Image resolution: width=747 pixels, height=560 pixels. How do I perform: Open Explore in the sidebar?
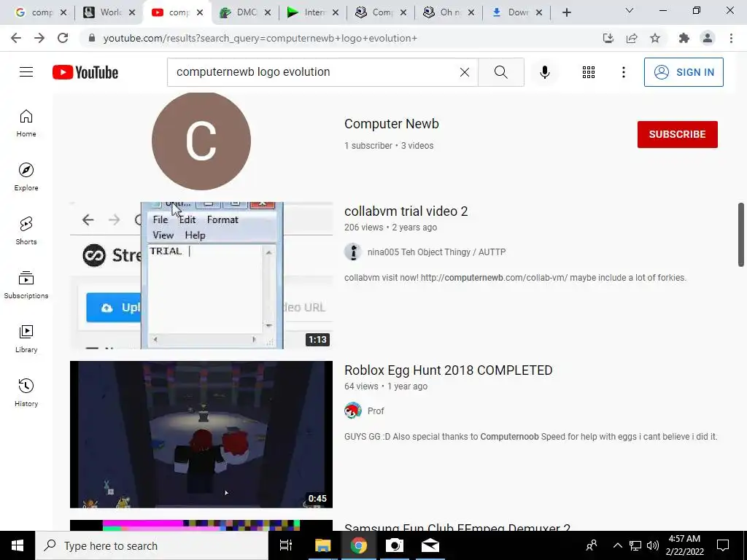26,177
